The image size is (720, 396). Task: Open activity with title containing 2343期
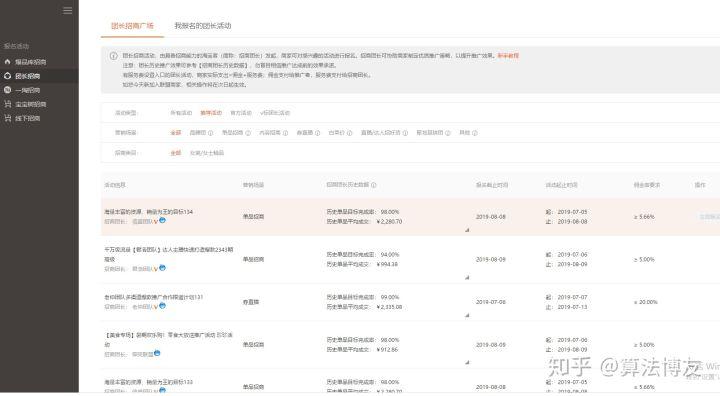169,254
